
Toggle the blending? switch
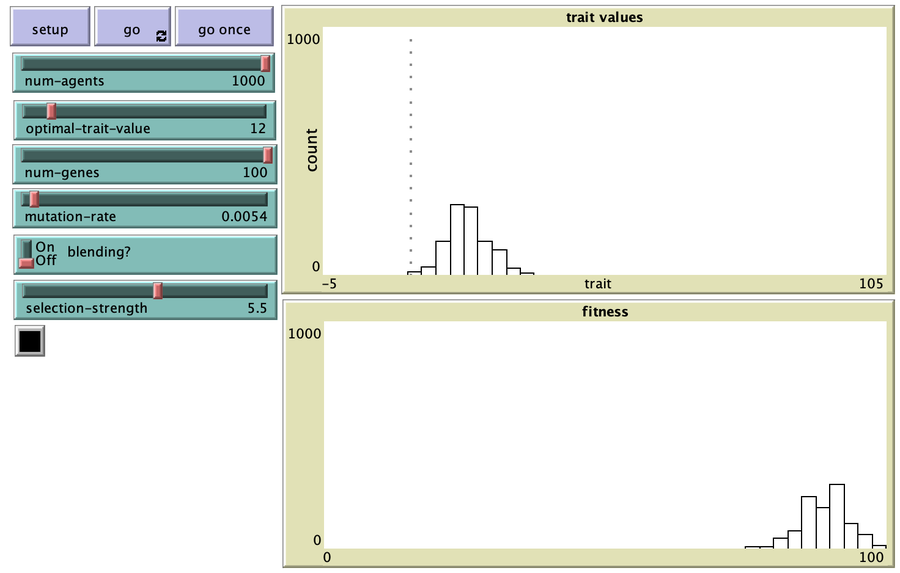pos(26,254)
